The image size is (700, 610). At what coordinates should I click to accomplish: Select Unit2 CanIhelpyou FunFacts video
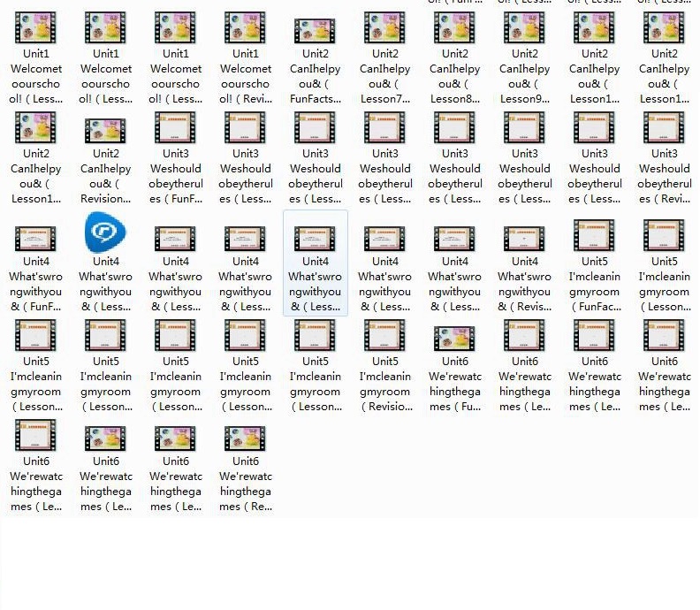pos(316,30)
